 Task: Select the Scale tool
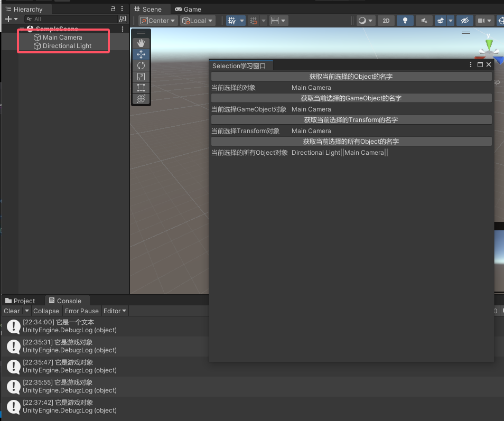141,77
